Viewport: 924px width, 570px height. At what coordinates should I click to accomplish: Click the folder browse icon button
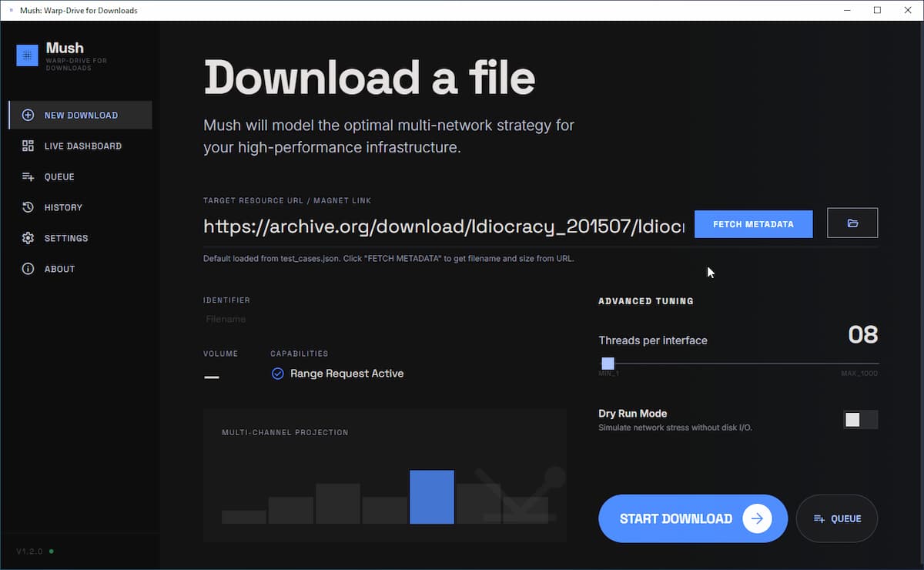[x=852, y=223]
